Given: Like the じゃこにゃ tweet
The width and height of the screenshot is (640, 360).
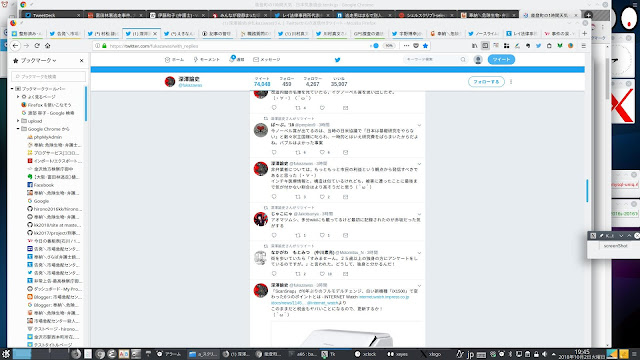Looking at the screenshot, I should pos(322,235).
